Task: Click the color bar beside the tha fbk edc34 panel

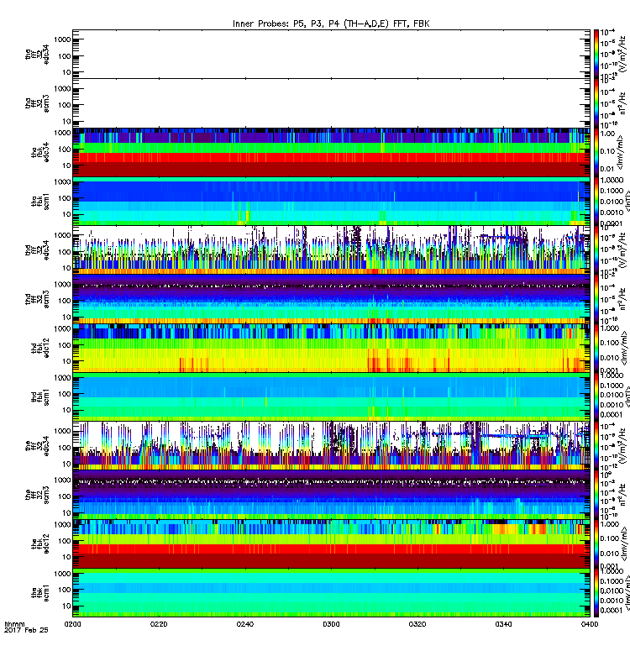Action: tap(596, 152)
